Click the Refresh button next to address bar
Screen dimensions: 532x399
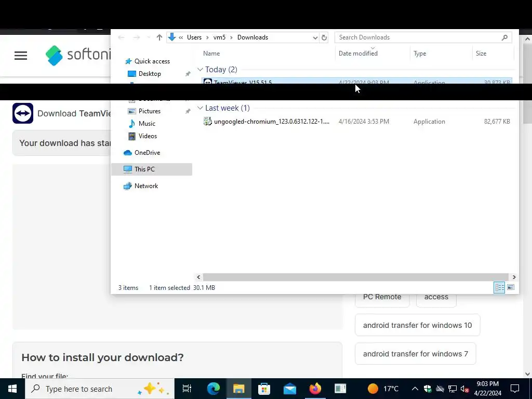324,37
